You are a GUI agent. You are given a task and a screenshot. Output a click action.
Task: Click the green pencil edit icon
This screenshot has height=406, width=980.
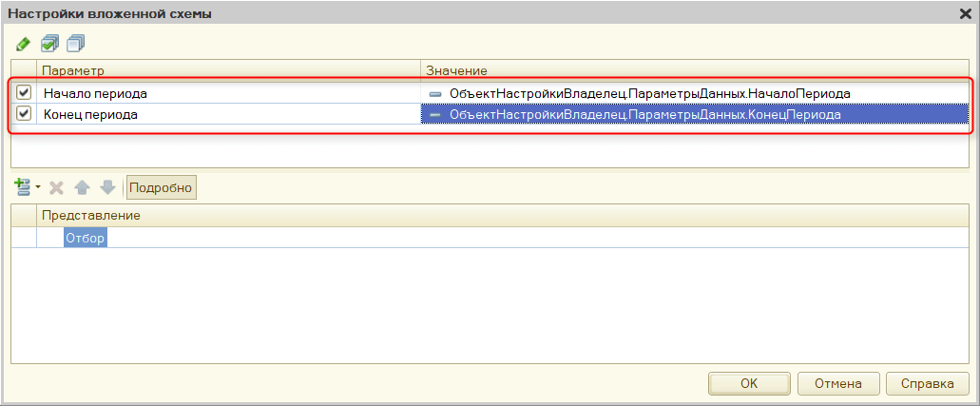[x=23, y=44]
